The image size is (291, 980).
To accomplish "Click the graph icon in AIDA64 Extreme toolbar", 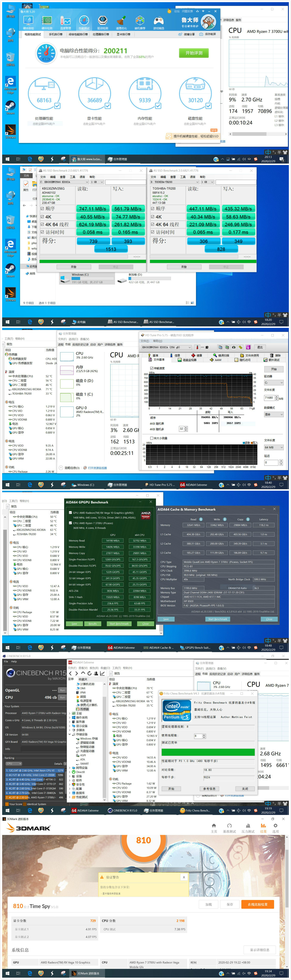I will click(x=102, y=673).
